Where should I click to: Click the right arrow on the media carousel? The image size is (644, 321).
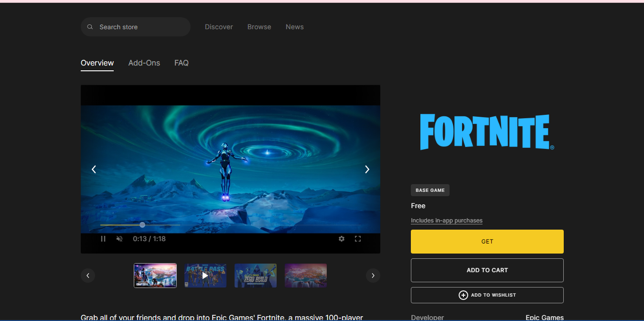367,169
